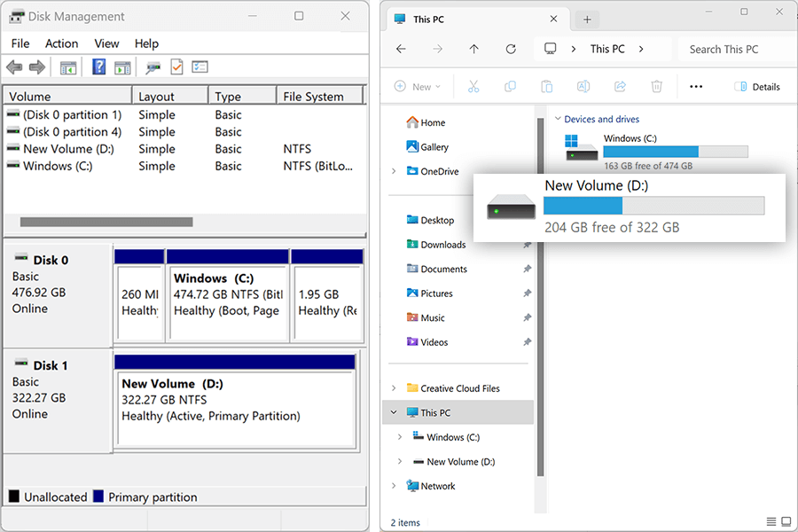Select the This PC tab
798x532 pixels.
[476, 20]
